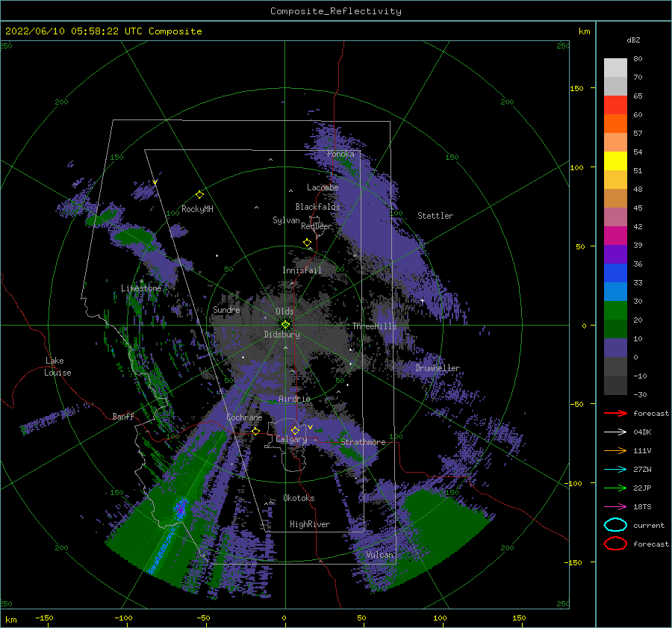Select the 10 dBZ slate blue swatch
This screenshot has height=628, width=672.
point(615,348)
